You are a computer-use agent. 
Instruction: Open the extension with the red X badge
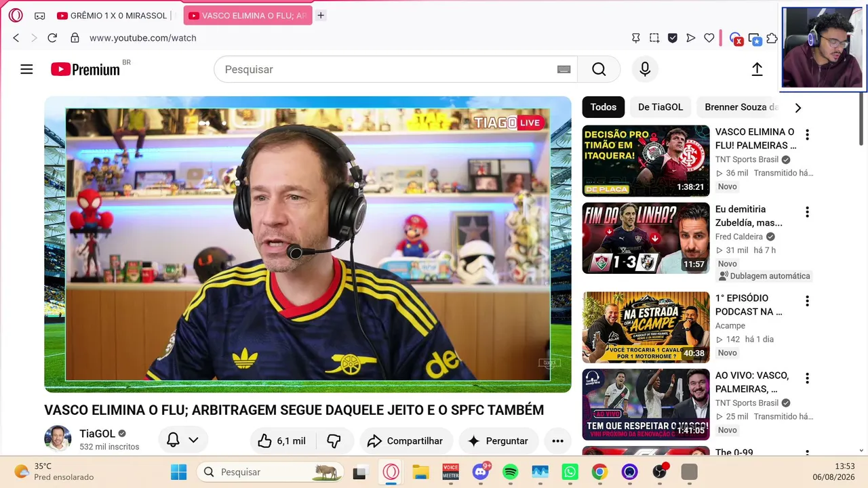(736, 39)
